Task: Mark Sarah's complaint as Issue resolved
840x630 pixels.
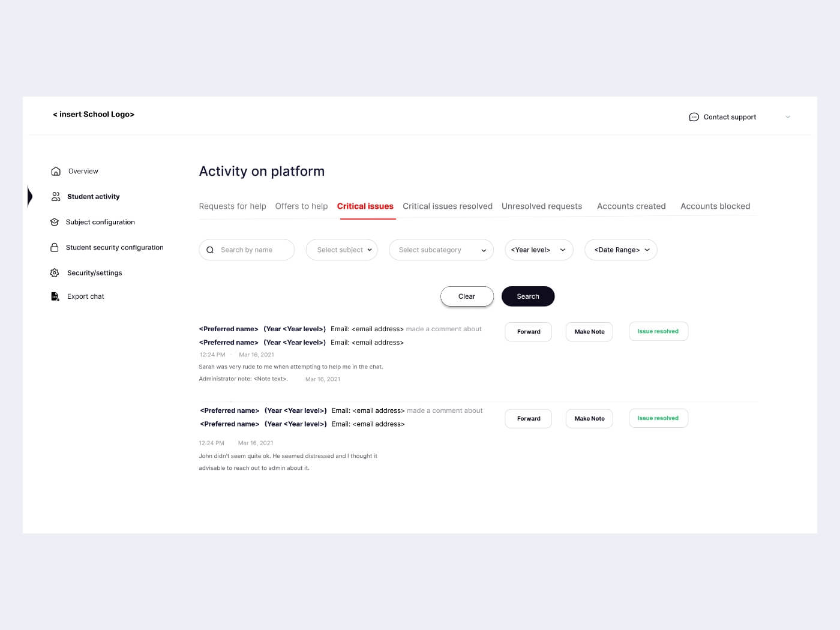Action: [x=658, y=331]
